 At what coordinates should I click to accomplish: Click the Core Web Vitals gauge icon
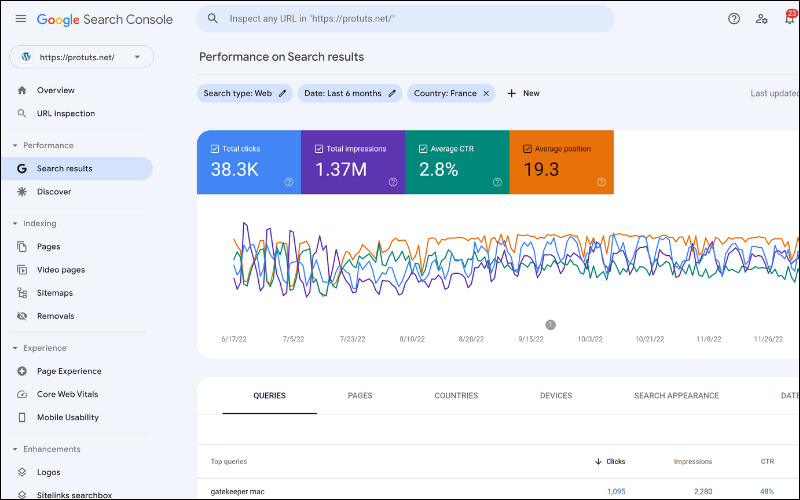pos(22,394)
